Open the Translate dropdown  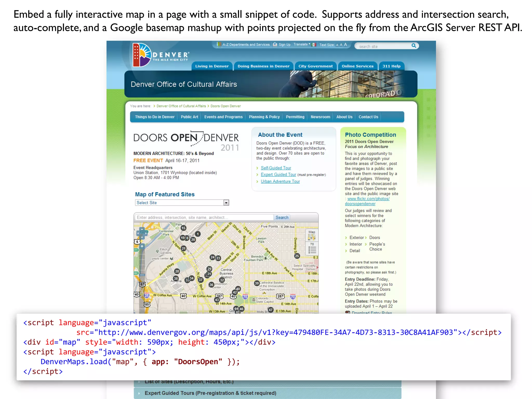click(302, 44)
